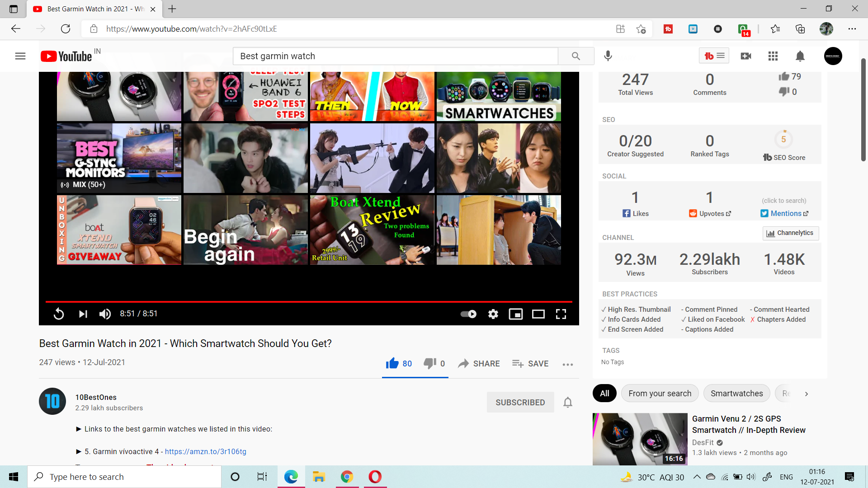Open Garmin Venu 2 review video thumbnail
Viewport: 868px width, 488px height.
[x=640, y=439]
